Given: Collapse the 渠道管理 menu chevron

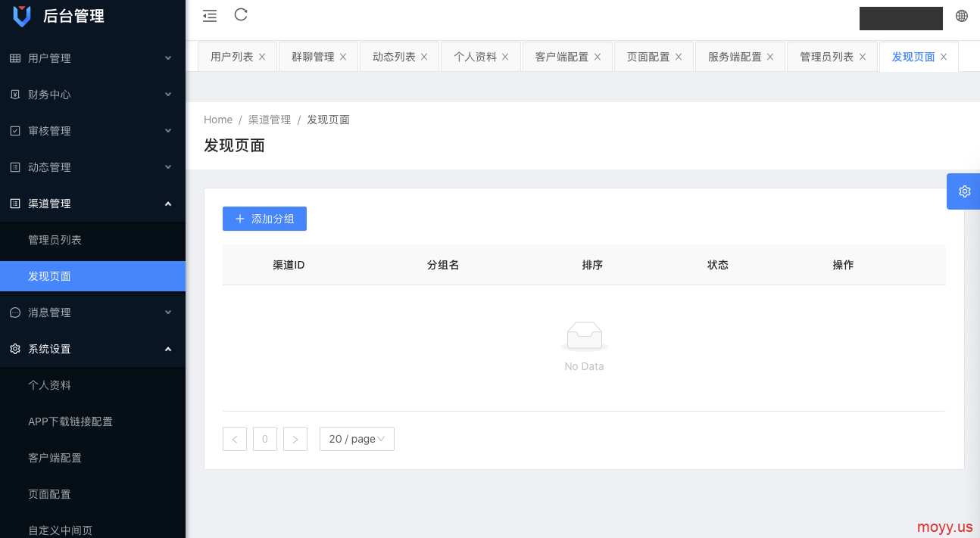Looking at the screenshot, I should (x=168, y=204).
